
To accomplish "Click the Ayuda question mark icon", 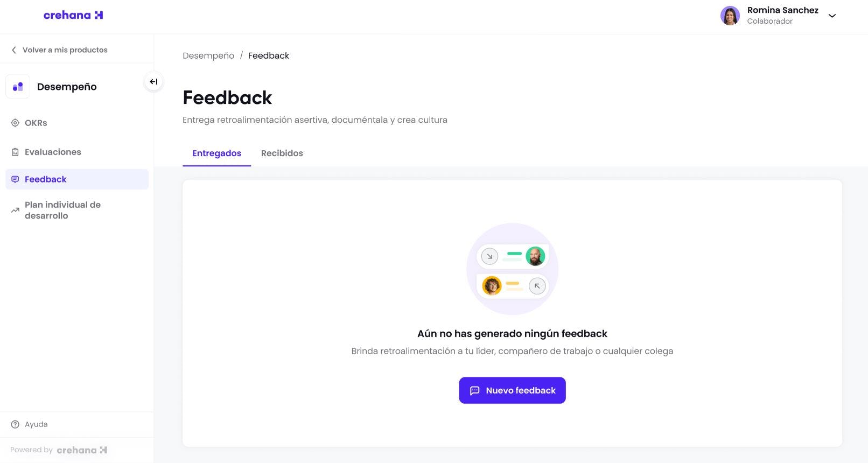I will click(x=15, y=424).
